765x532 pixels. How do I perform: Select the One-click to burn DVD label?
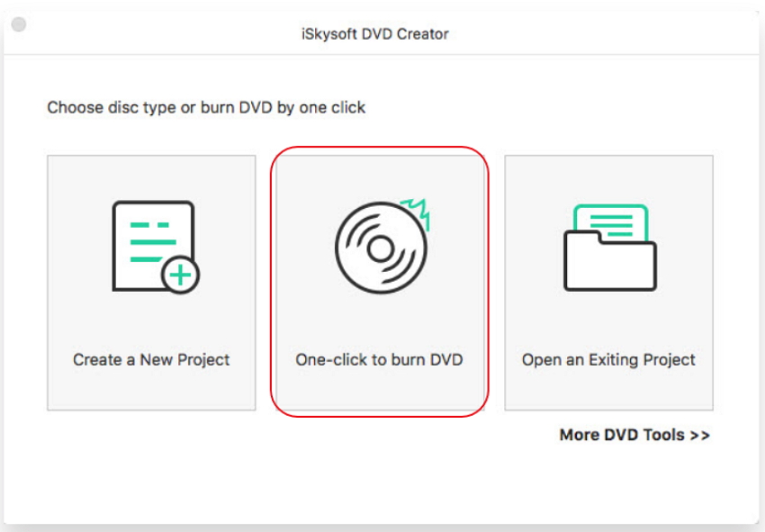click(x=382, y=358)
